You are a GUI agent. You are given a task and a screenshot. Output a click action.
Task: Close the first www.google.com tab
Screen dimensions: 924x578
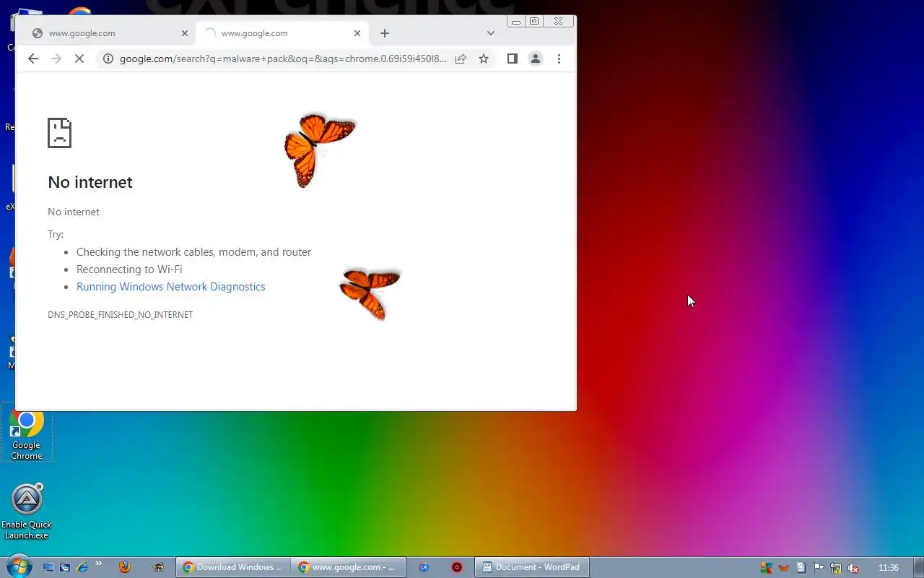[184, 33]
